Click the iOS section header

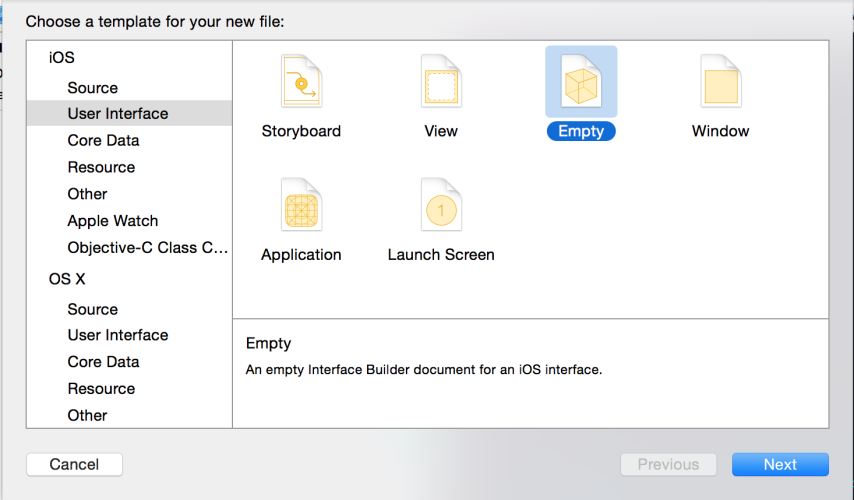[62, 57]
